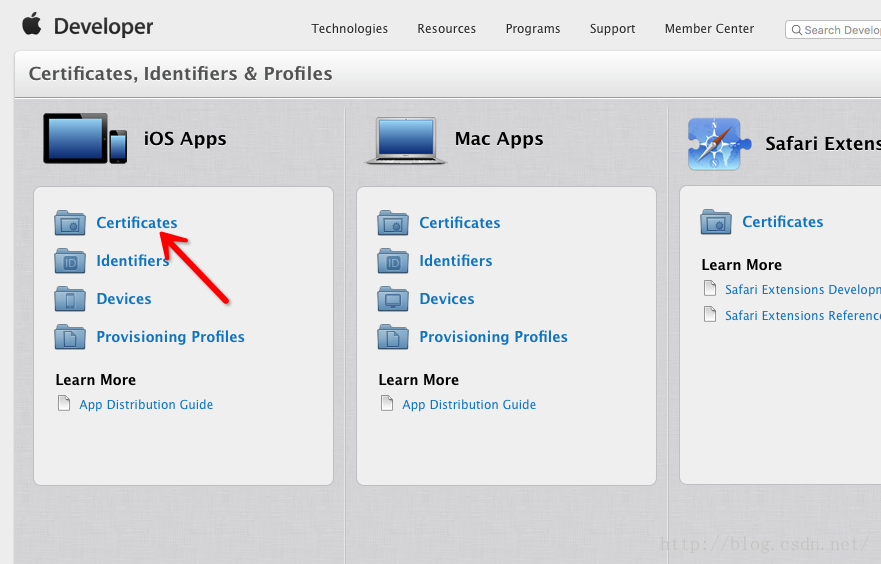This screenshot has width=881, height=564.
Task: Open Provisioning Profiles under iOS Apps
Action: [170, 337]
